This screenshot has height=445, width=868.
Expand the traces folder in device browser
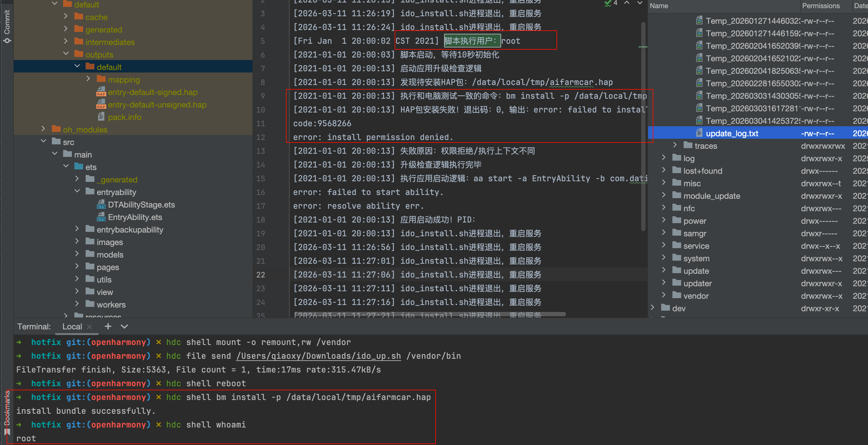pyautogui.click(x=675, y=146)
